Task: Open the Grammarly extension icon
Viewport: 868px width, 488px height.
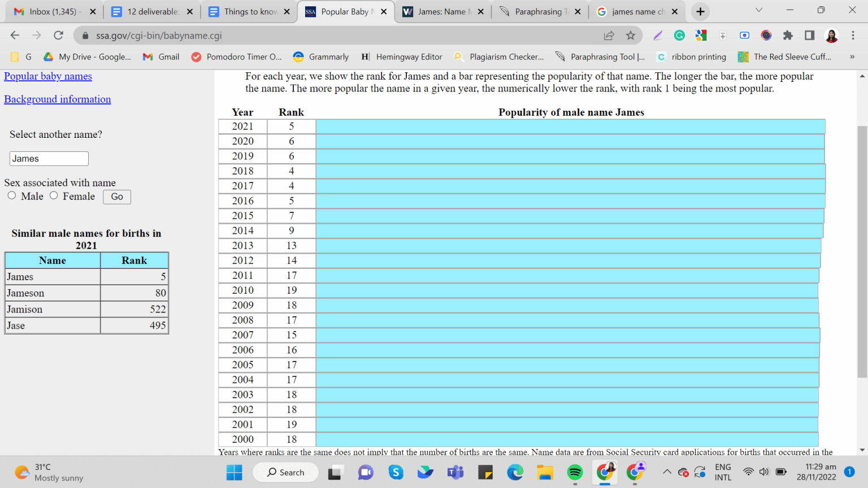Action: [x=679, y=36]
